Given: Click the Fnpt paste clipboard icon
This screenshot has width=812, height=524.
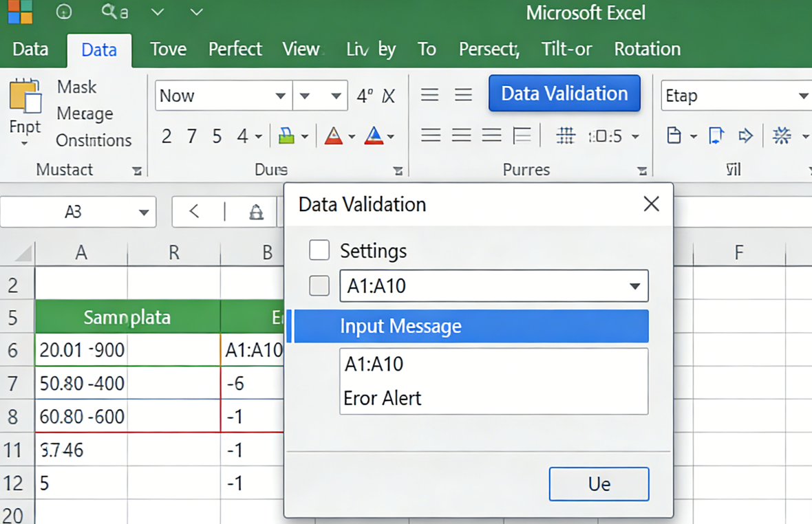Looking at the screenshot, I should coord(25,96).
